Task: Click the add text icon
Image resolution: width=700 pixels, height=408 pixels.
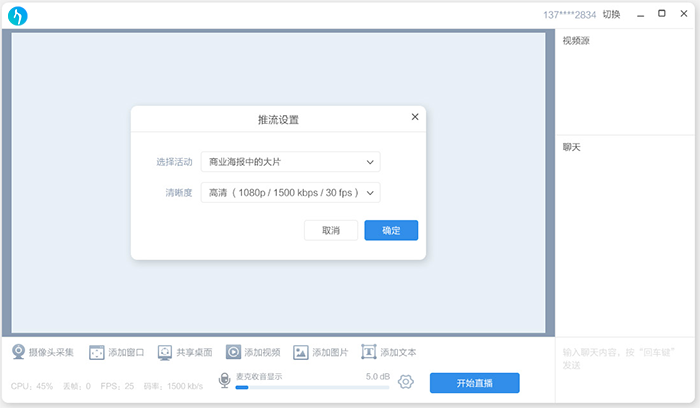Action: tap(369, 352)
